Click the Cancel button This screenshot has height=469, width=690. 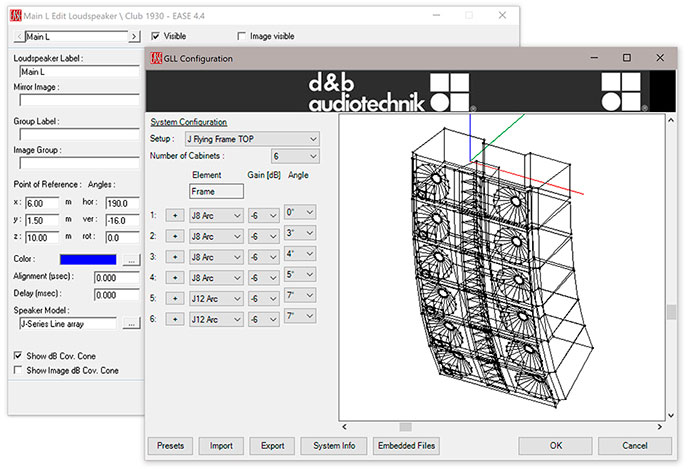click(x=635, y=446)
